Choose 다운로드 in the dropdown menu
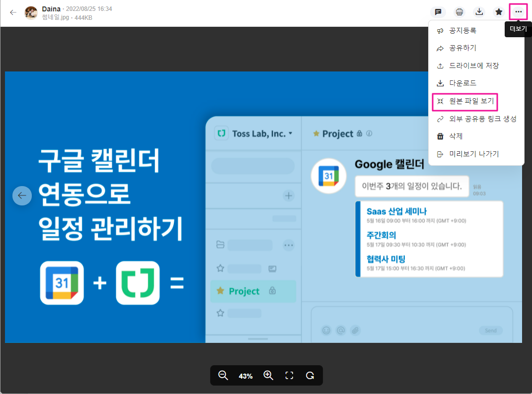Screen dimensions: 532x394 point(476,83)
